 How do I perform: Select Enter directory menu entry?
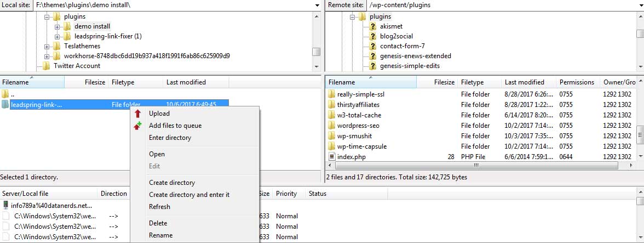coord(170,137)
